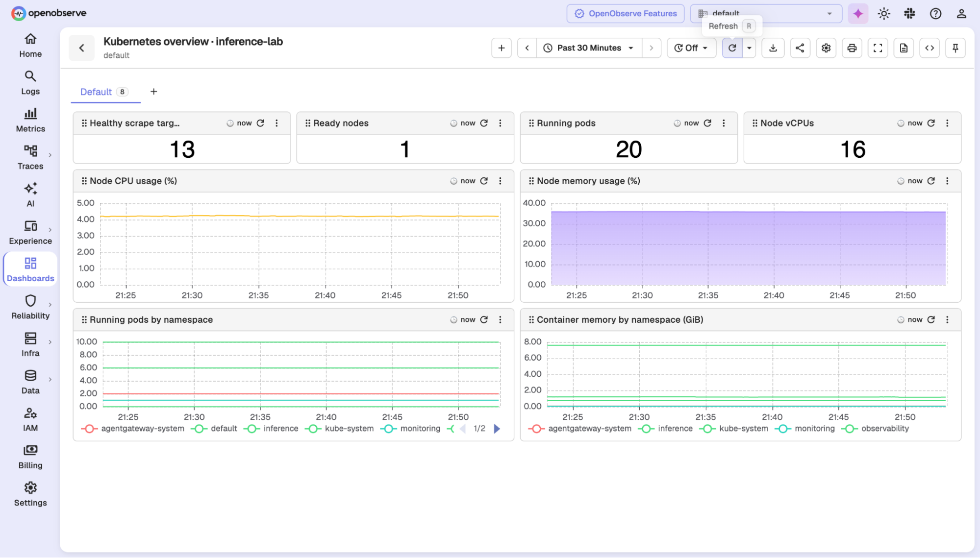Open the Node memory usage panel menu
Viewport: 980px width, 558px height.
click(947, 181)
